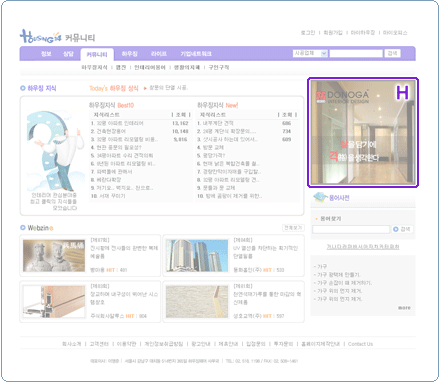The width and height of the screenshot is (440, 382).
Task: Open the search category dropdown in nav bar
Action: [310, 53]
